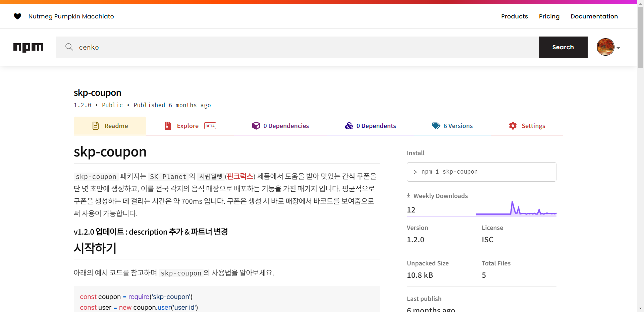Click the magnifying glass search icon

pos(69,47)
